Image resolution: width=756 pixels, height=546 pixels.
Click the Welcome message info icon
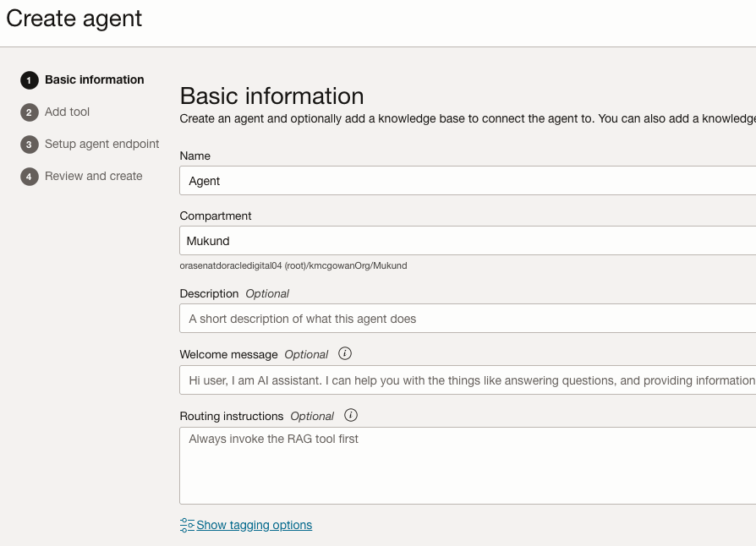345,354
